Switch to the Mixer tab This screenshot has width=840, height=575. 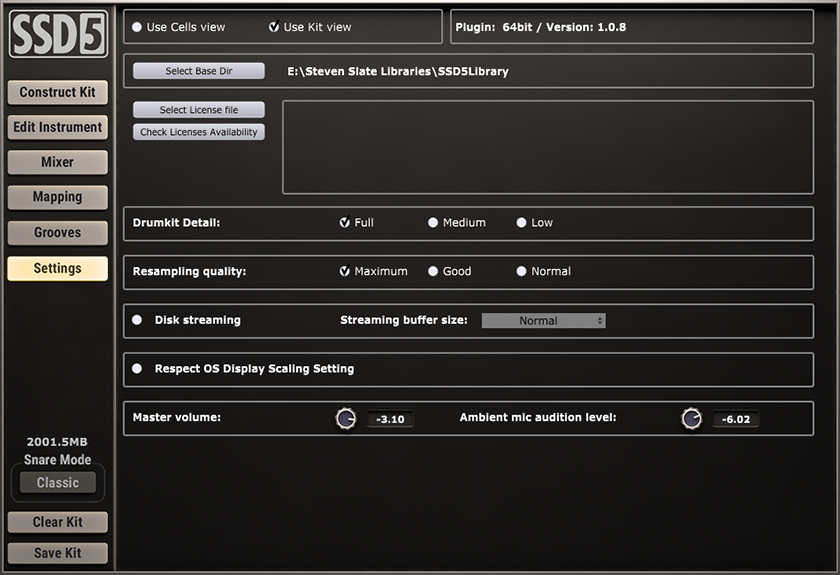(x=57, y=162)
